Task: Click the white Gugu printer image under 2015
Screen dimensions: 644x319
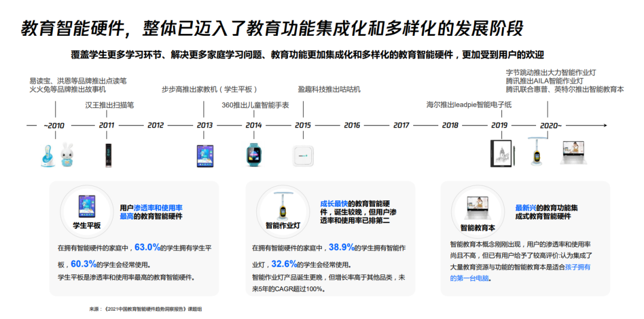Action: coord(303,156)
